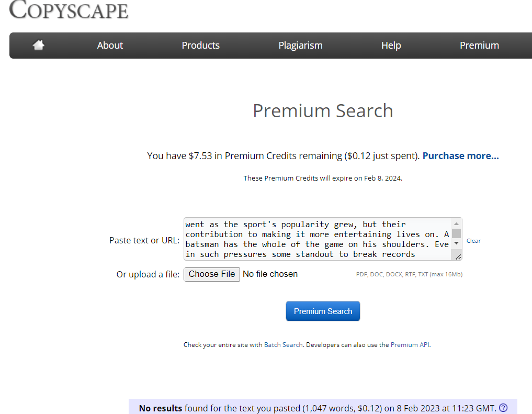
Task: Click the 'Premium Search' page heading
Action: point(323,111)
